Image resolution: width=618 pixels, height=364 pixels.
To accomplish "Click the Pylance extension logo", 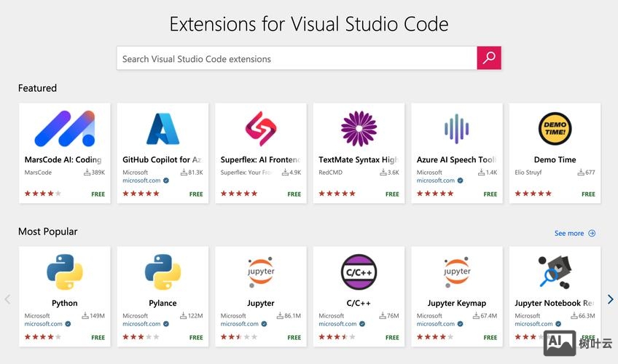I will point(163,272).
